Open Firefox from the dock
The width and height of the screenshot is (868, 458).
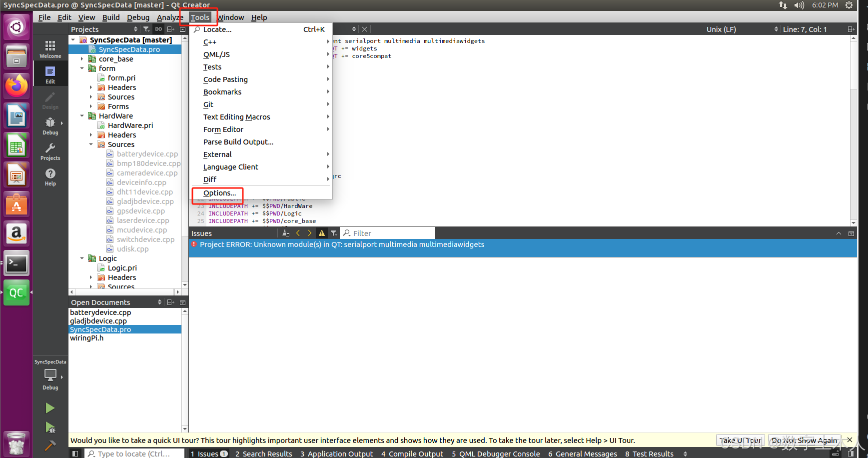[16, 86]
